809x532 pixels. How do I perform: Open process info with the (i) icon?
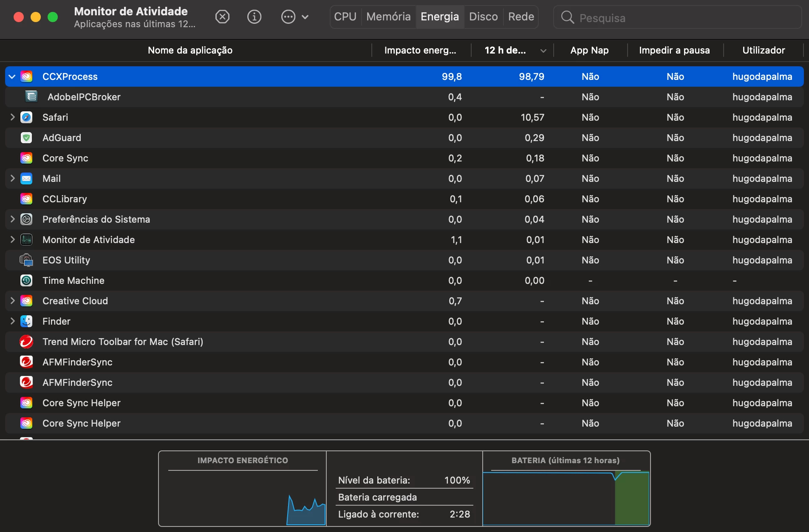click(x=254, y=17)
